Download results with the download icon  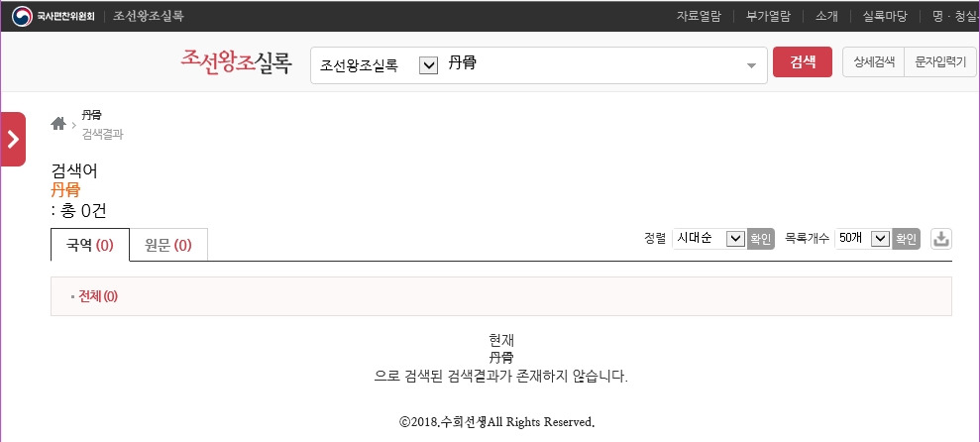tap(941, 238)
